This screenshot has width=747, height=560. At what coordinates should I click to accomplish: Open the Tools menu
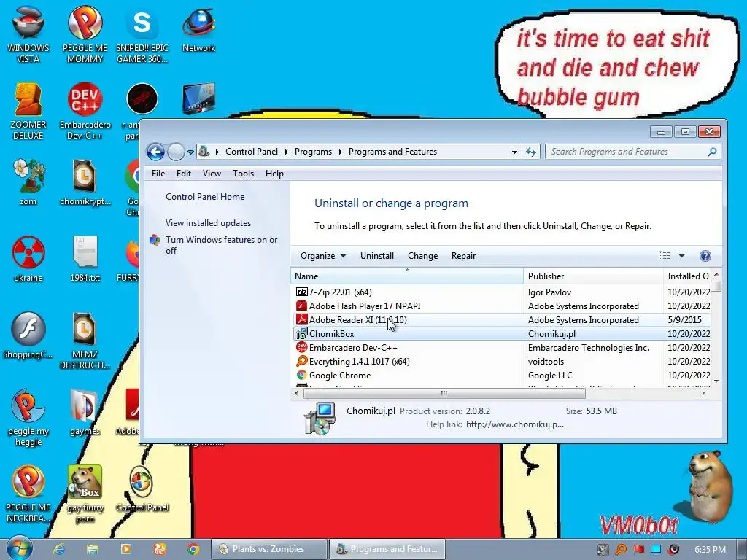click(x=243, y=174)
